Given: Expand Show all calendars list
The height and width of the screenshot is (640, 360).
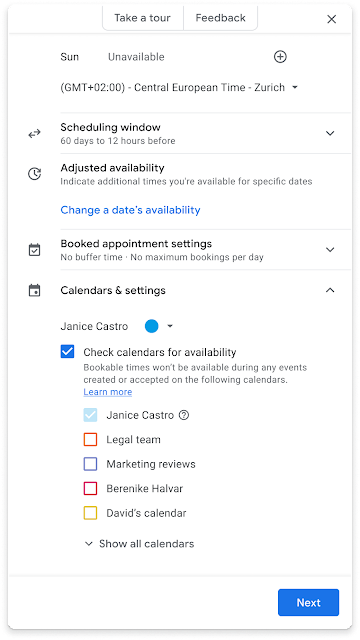Looking at the screenshot, I should tap(139, 544).
